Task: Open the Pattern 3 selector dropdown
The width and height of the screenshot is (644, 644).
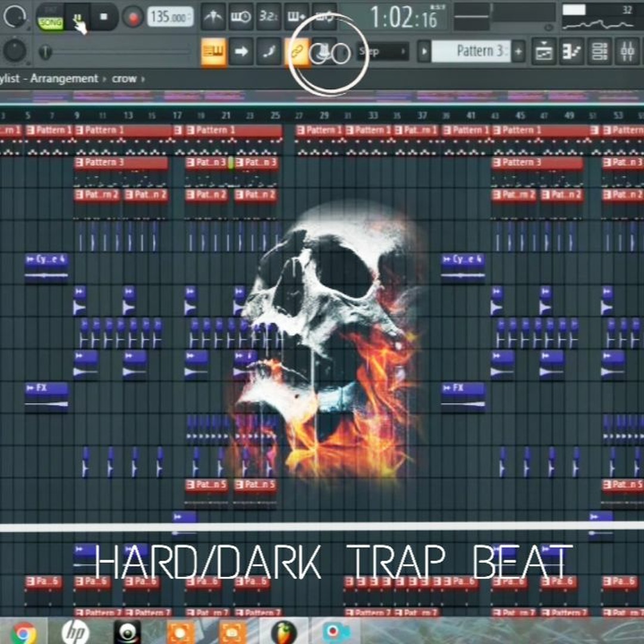Action: click(470, 52)
